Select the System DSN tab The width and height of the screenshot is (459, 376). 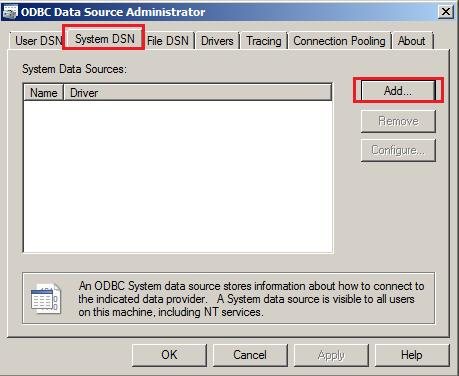[x=104, y=39]
